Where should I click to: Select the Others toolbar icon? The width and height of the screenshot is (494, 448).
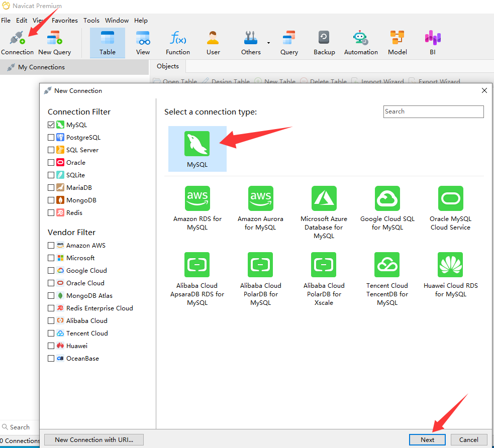pyautogui.click(x=251, y=43)
